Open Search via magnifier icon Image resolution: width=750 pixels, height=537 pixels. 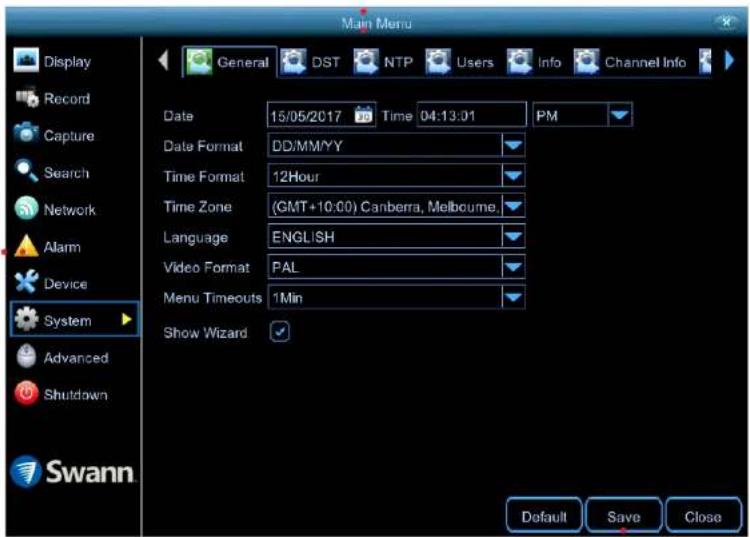click(x=26, y=171)
